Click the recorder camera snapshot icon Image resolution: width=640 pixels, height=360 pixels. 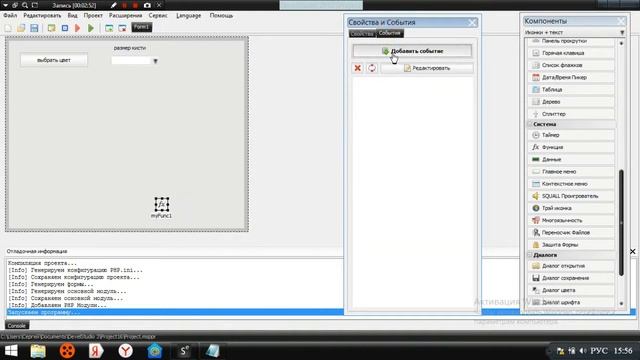click(x=147, y=5)
